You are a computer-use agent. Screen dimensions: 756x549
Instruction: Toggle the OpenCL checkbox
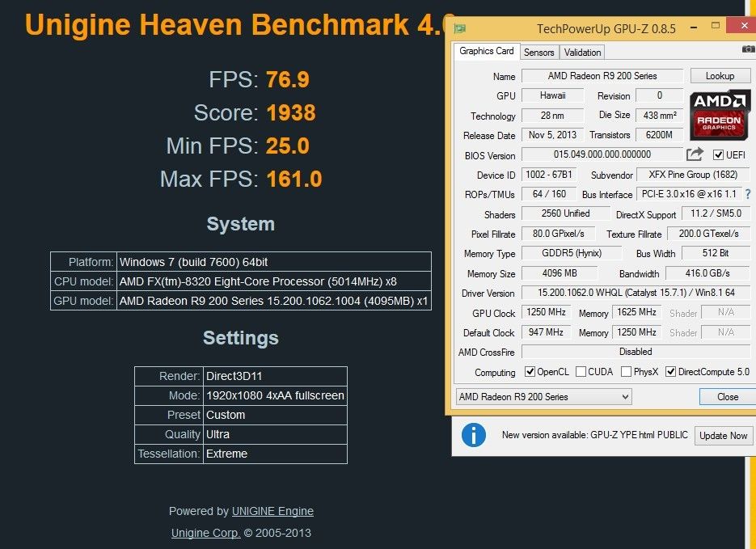pos(530,372)
